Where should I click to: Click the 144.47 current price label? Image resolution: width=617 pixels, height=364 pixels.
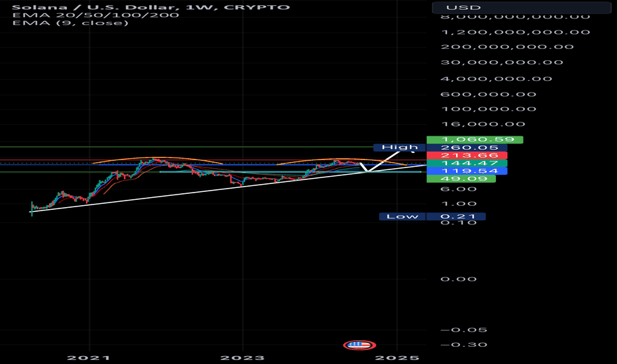tap(467, 163)
